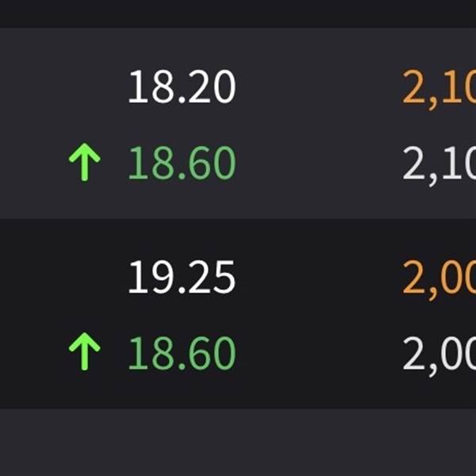The width and height of the screenshot is (476, 476).
Task: Click the gap between 19.25 and orange 2,00
Action: (x=317, y=278)
